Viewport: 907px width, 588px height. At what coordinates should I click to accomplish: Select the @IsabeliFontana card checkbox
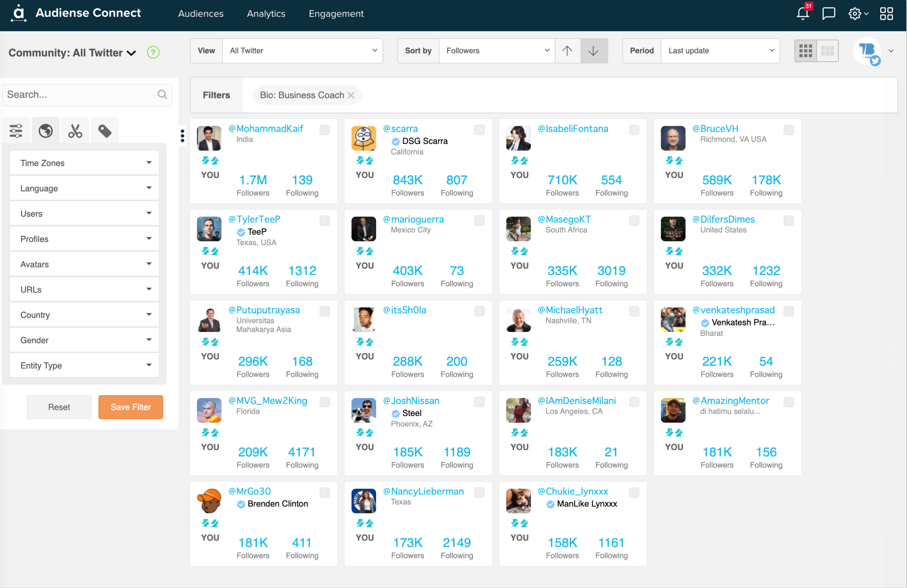(x=634, y=130)
